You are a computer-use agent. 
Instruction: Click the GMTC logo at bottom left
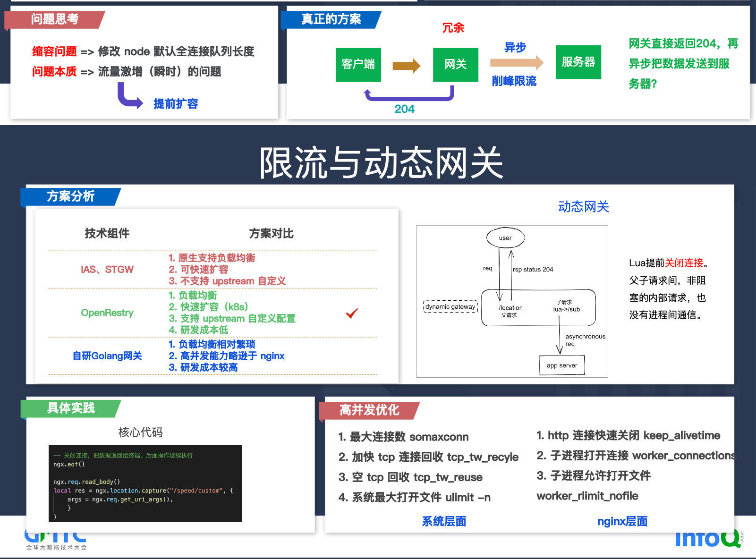coord(56,539)
